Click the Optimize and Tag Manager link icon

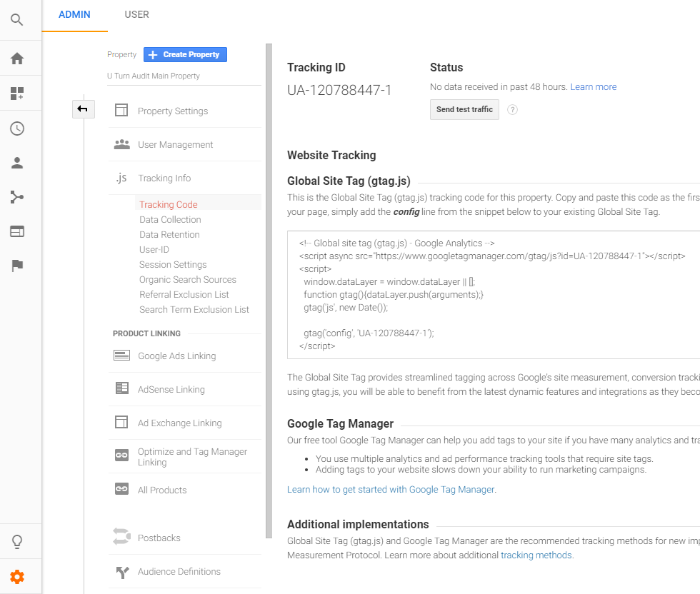(x=121, y=455)
